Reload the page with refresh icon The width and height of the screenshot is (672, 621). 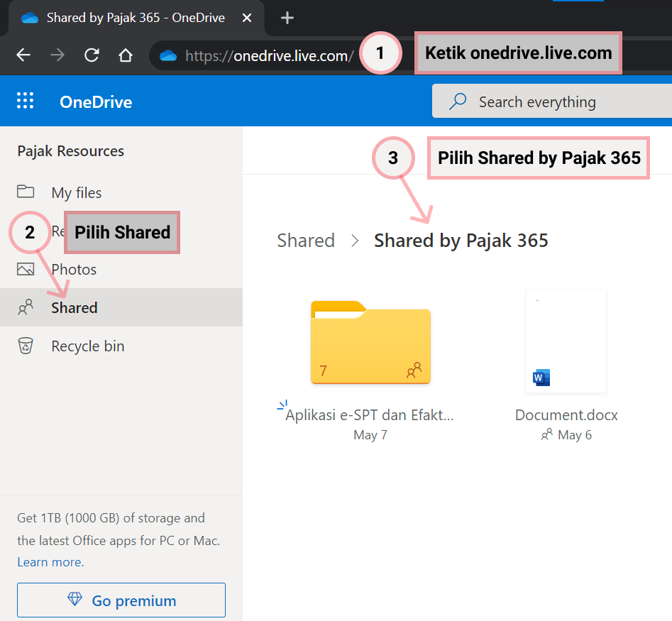(x=92, y=55)
